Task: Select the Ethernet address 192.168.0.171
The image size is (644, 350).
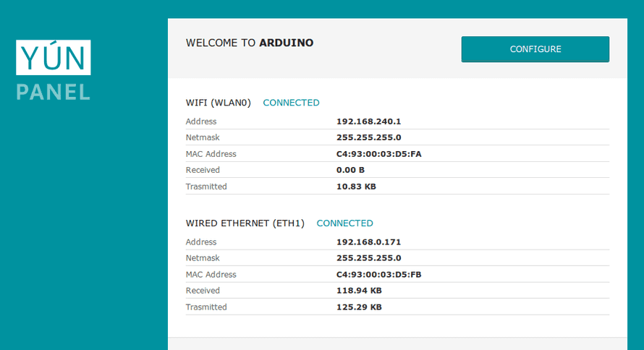Action: click(368, 242)
